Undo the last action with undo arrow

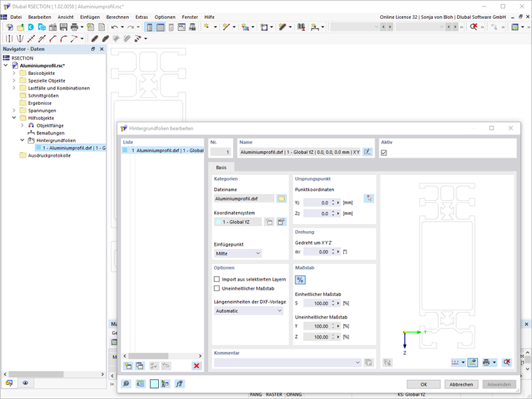click(x=115, y=27)
